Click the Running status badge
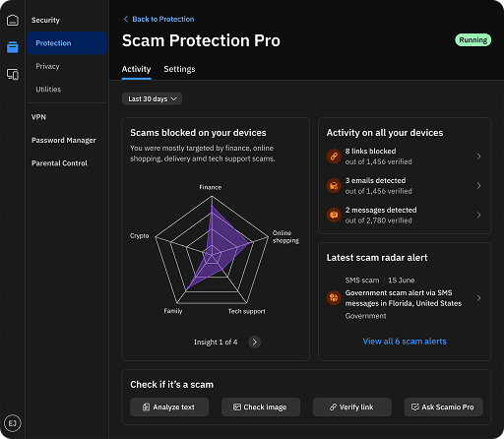Viewport: 504px width, 439px height. coord(473,40)
